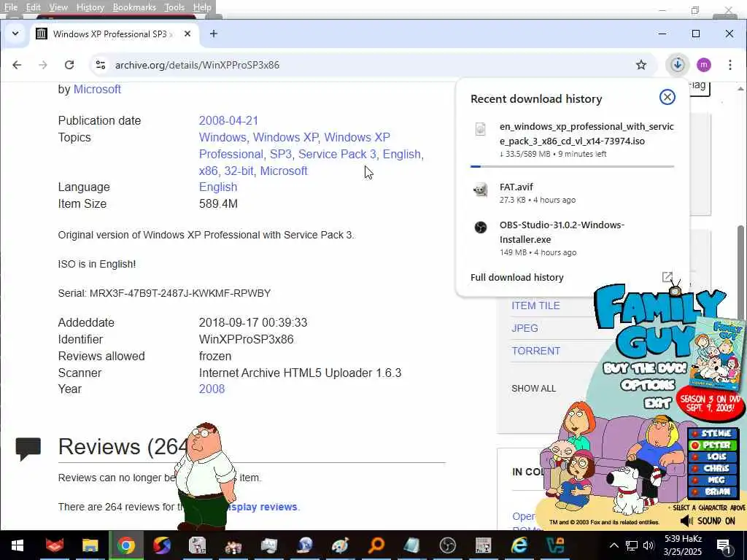Screen dimensions: 747x560
Task: Open the notification center icon
Action: click(x=724, y=545)
